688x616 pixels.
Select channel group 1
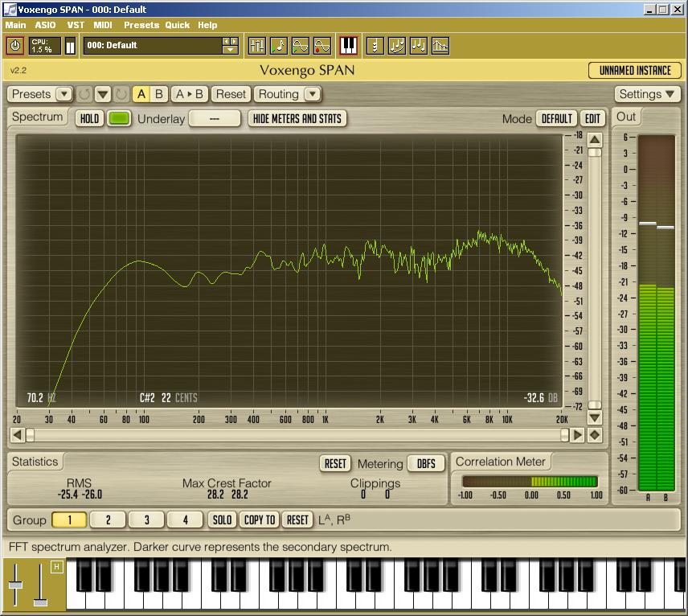[69, 519]
